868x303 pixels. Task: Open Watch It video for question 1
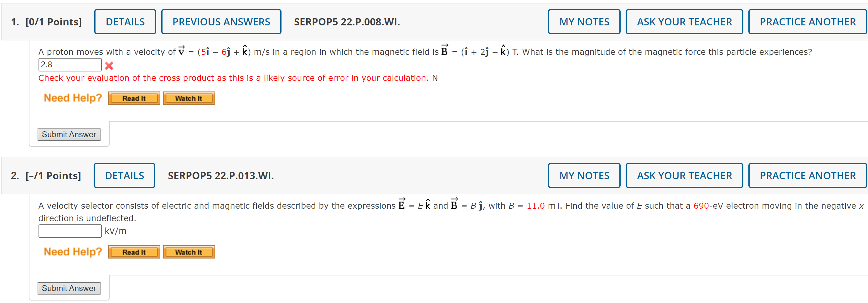(189, 98)
